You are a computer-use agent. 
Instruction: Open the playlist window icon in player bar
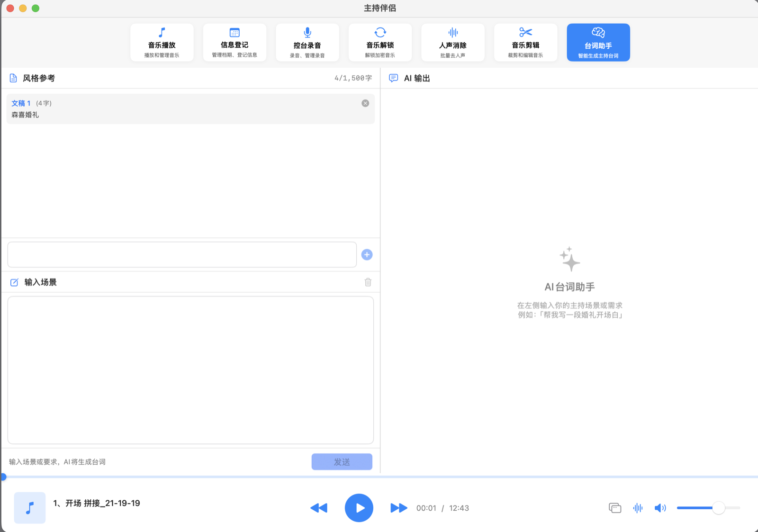click(615, 508)
